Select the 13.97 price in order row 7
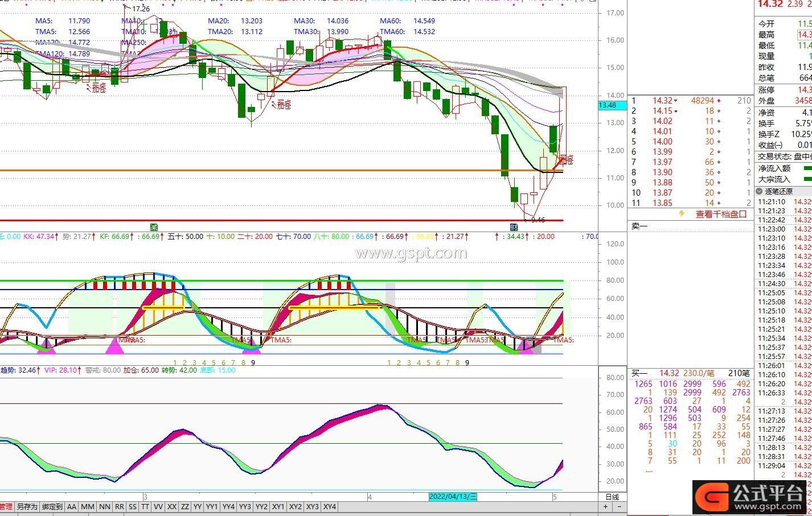The image size is (812, 516). coord(662,162)
